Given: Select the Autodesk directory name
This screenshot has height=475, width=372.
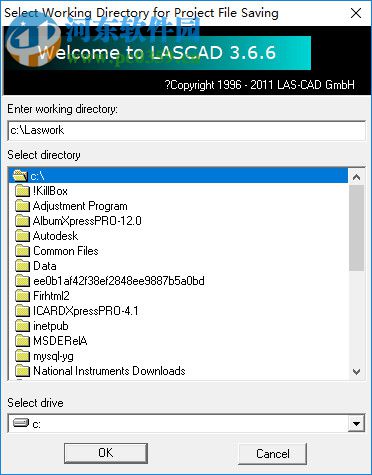Looking at the screenshot, I should pyautogui.click(x=55, y=236).
